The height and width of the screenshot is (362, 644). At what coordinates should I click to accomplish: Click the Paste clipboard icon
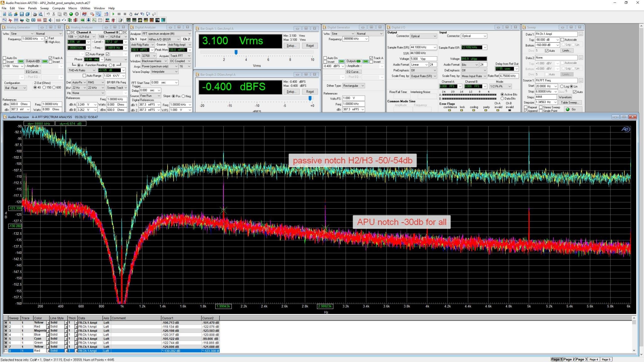(65, 14)
